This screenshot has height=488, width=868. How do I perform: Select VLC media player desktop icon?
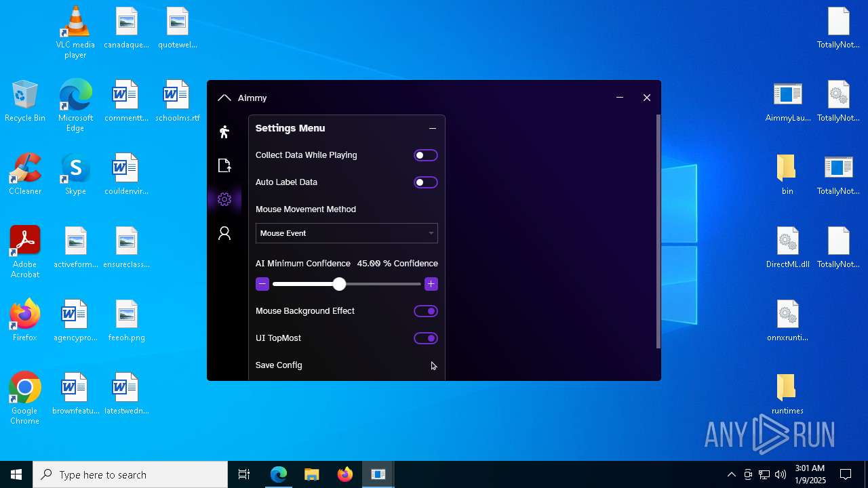75,32
